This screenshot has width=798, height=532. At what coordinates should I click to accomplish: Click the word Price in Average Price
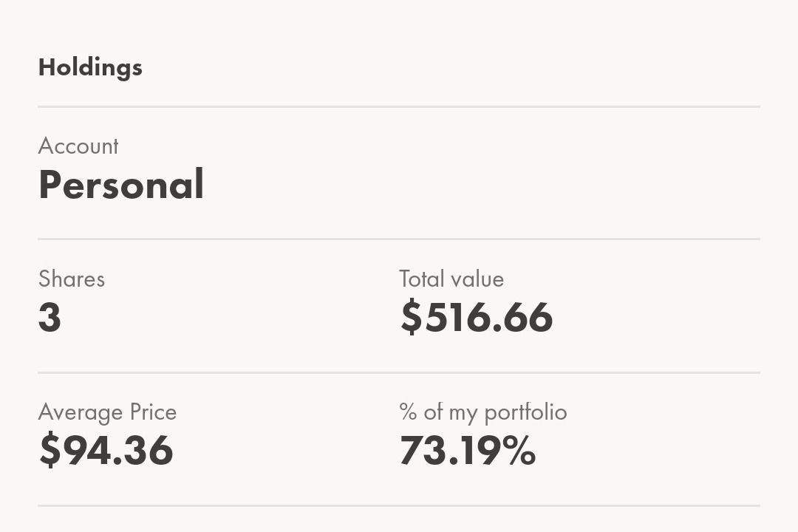pos(153,412)
